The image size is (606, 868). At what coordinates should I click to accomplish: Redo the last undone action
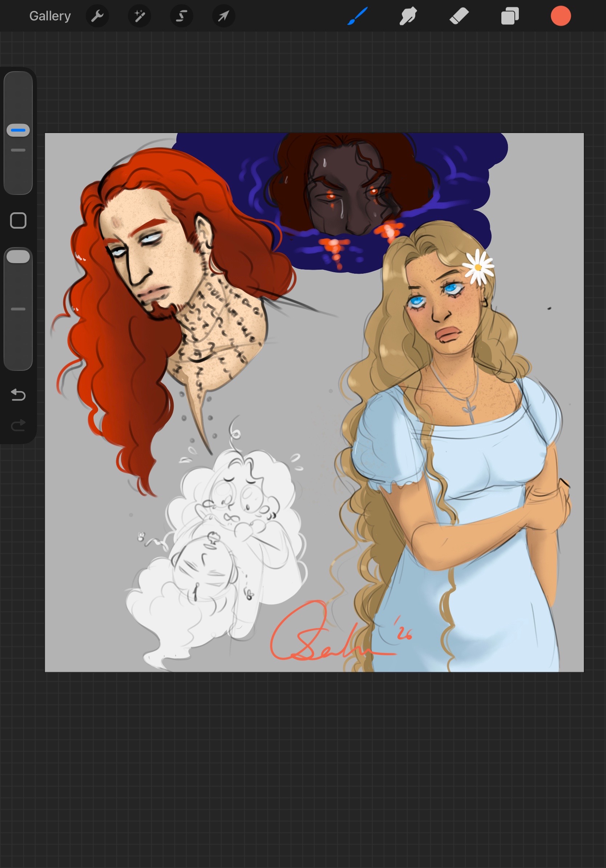click(18, 425)
